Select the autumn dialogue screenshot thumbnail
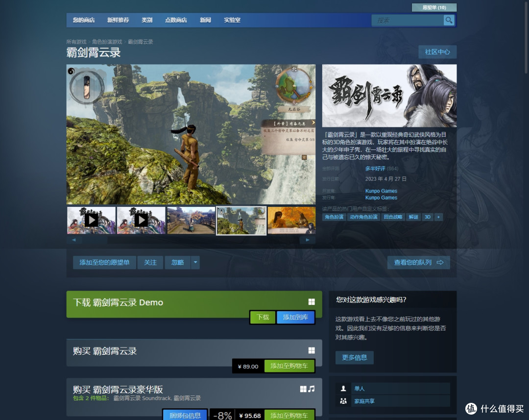 point(292,221)
